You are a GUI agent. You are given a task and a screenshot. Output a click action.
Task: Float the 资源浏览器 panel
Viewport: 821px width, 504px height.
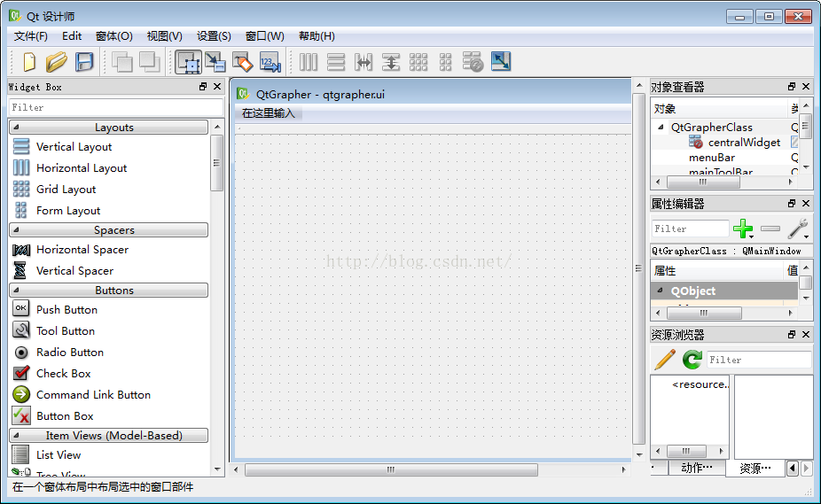[x=792, y=335]
